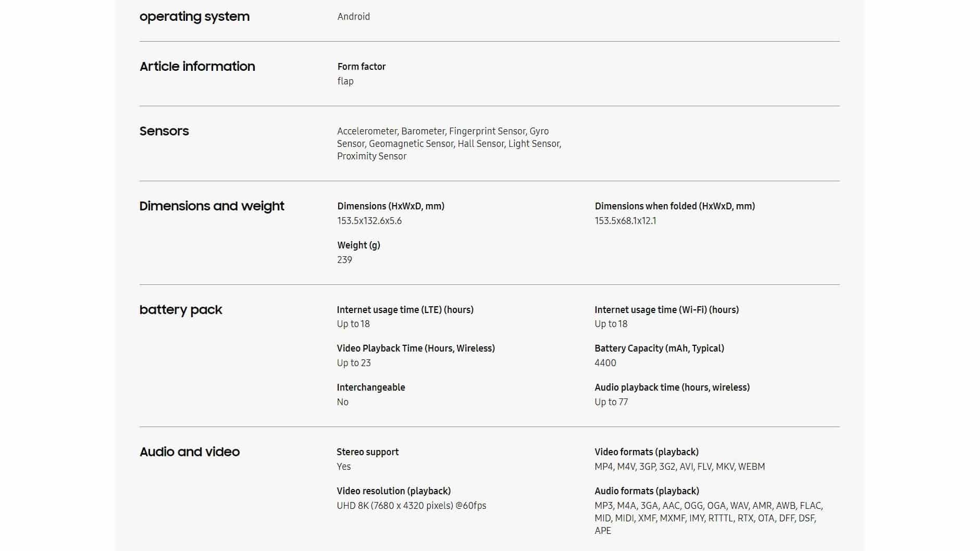Click the 'Dimensions when folded' label

674,206
